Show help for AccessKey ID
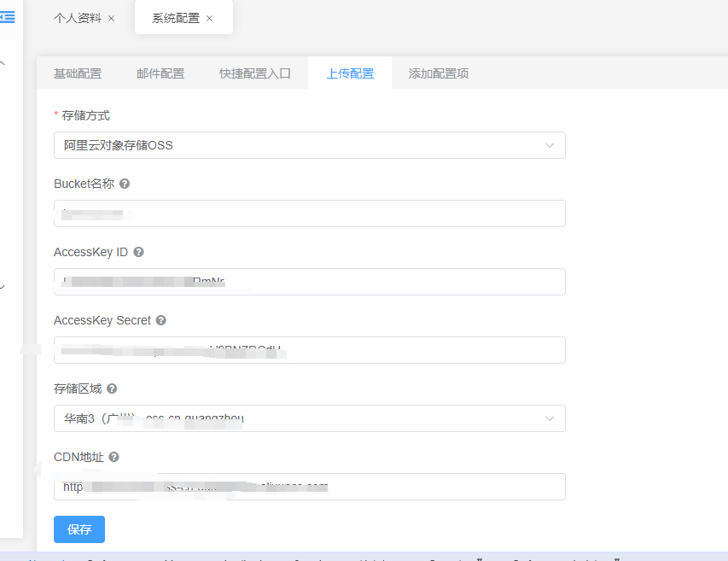Screen dimensions: 728x561 click(138, 252)
